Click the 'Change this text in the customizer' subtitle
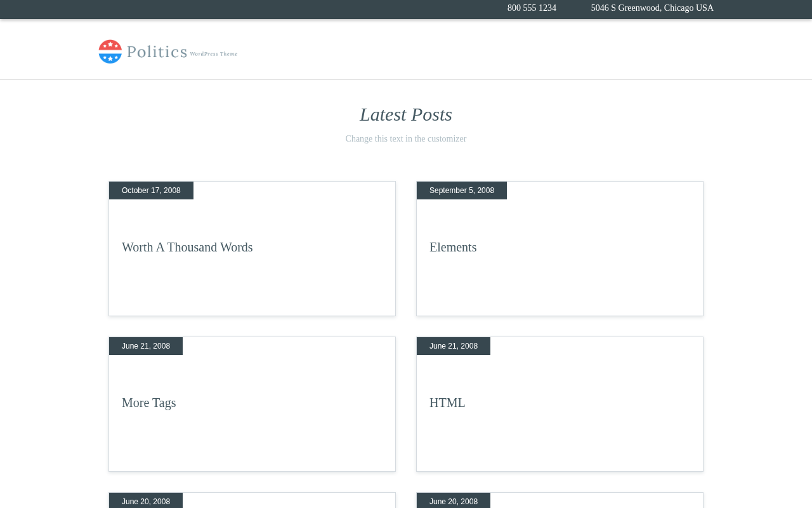This screenshot has width=812, height=508. pos(406,139)
